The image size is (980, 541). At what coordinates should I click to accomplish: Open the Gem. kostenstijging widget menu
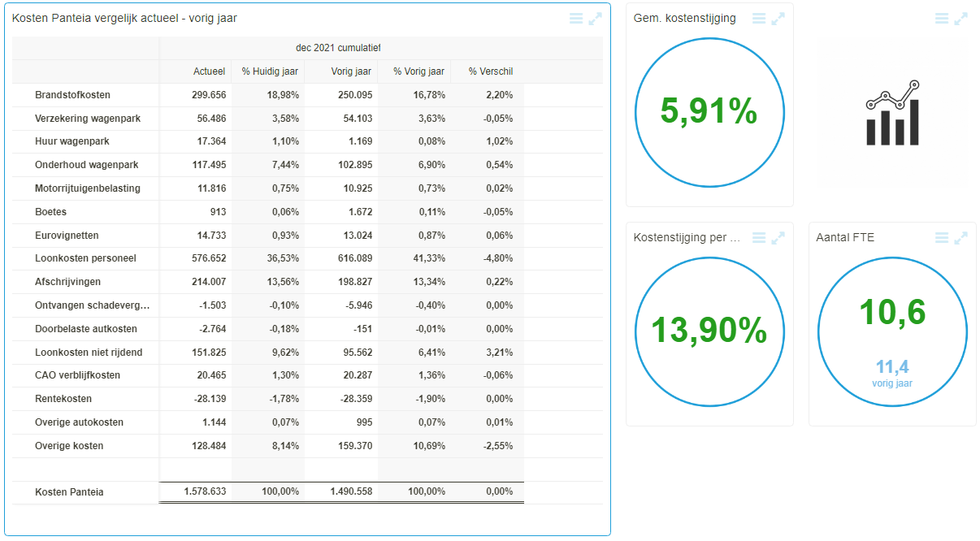point(759,18)
